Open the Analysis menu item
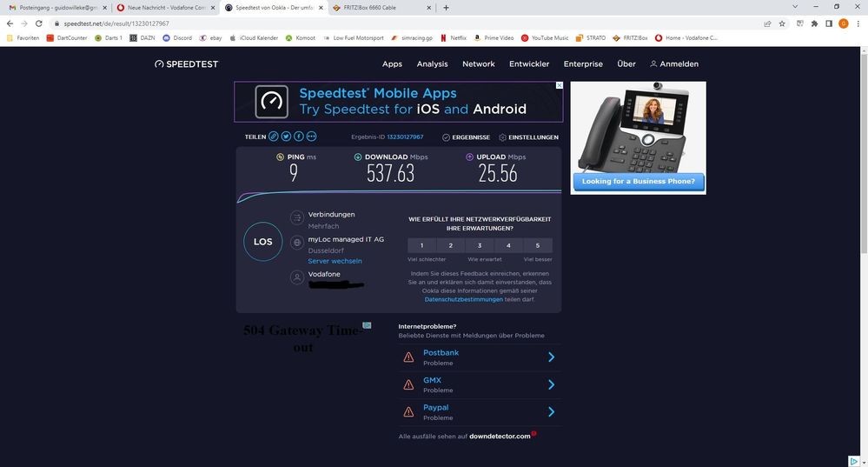This screenshot has height=467, width=868. point(433,64)
